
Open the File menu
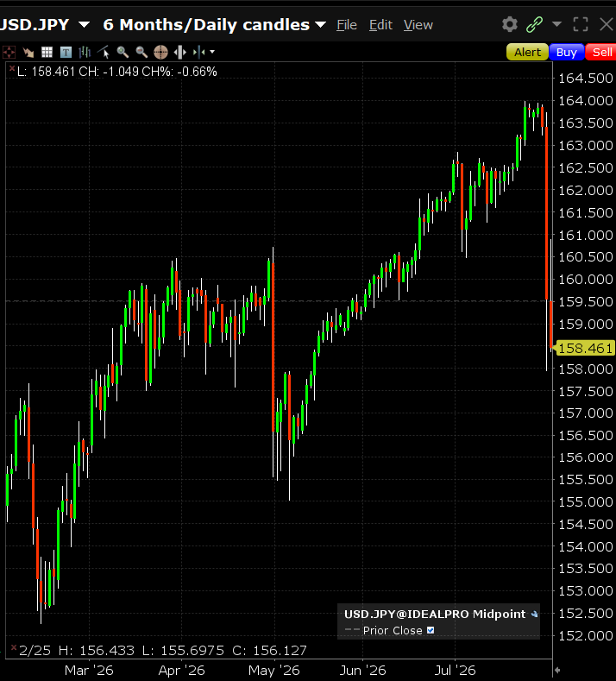pos(347,25)
